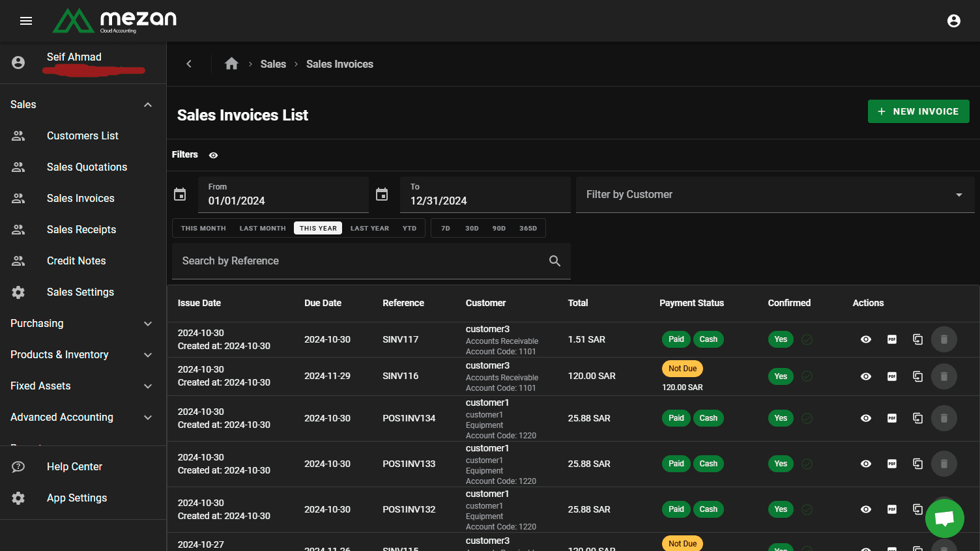Click the confirmed check icon for SINV117

click(x=807, y=339)
